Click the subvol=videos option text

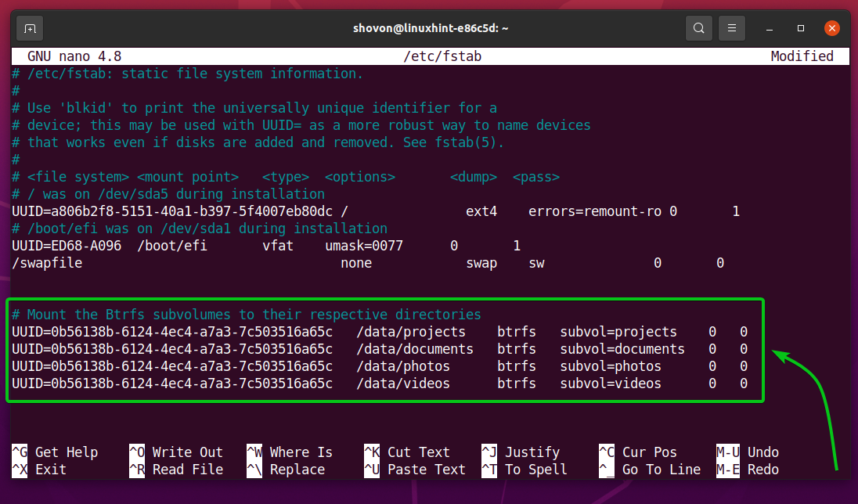coord(611,383)
